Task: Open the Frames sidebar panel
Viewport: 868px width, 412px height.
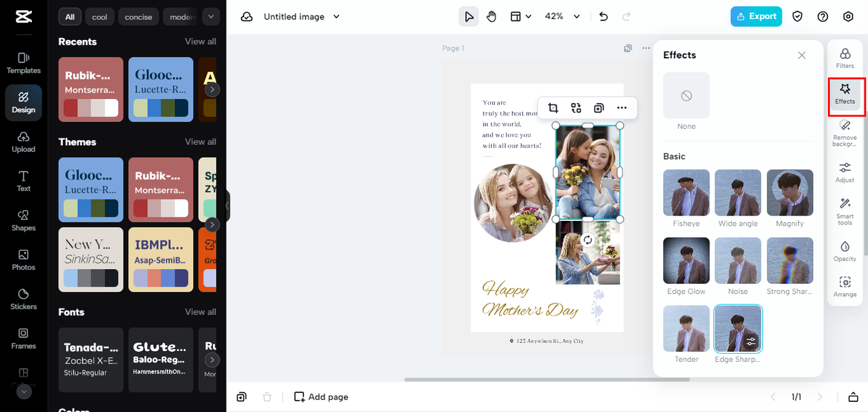Action: click(24, 338)
